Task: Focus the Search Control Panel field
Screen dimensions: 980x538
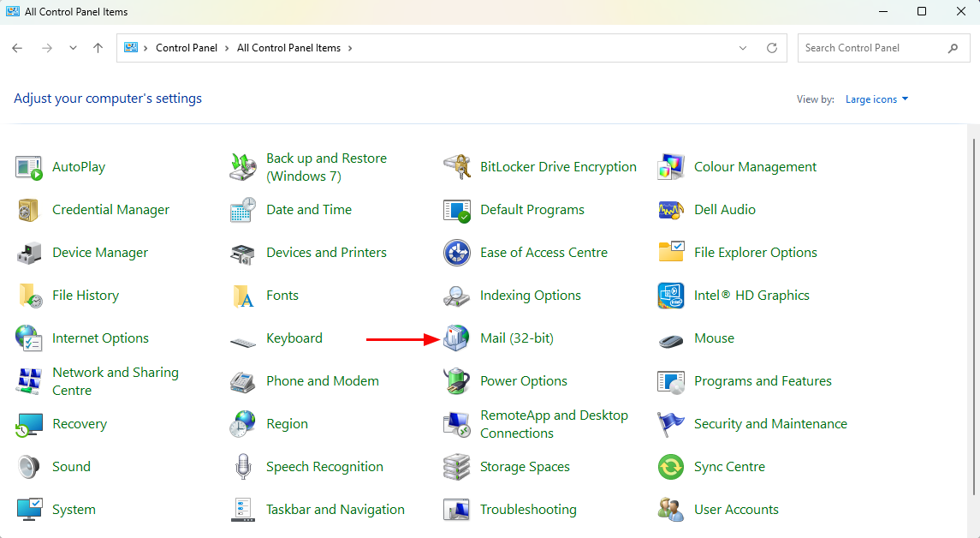Action: [x=871, y=48]
